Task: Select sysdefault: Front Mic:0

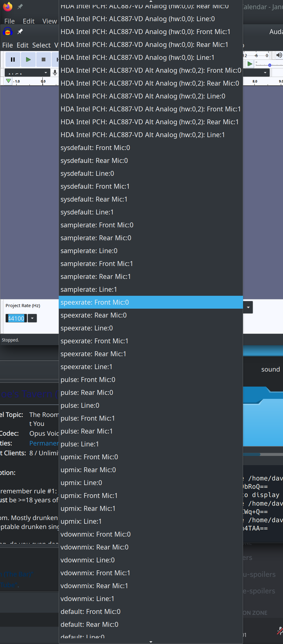Action: click(x=151, y=148)
